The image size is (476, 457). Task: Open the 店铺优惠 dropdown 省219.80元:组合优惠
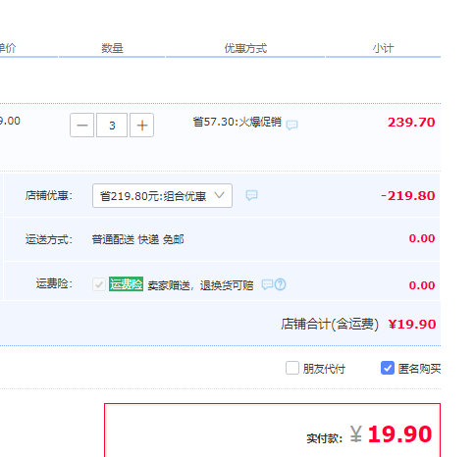pyautogui.click(x=162, y=195)
